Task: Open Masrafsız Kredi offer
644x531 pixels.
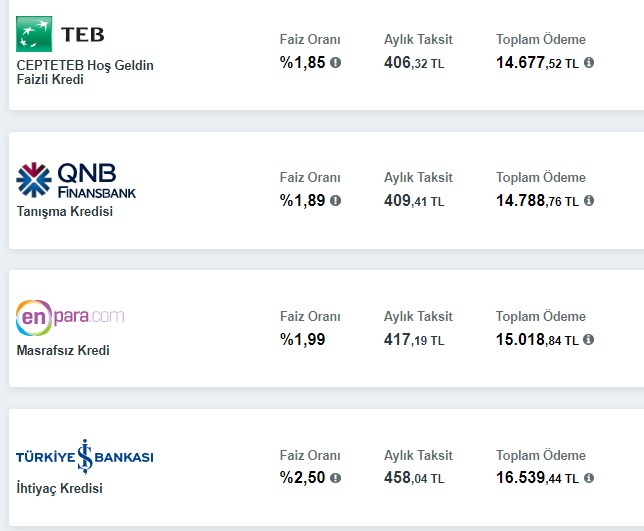Action: (x=63, y=350)
